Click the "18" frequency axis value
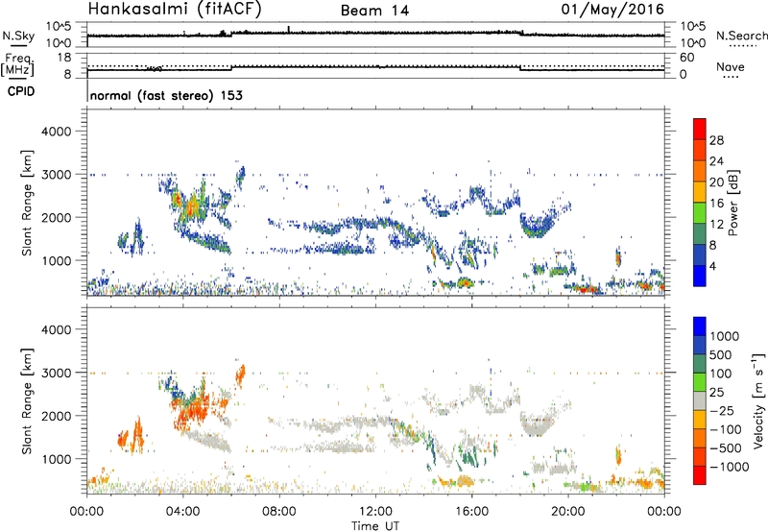Viewport: 768px width, 532px height. point(64,58)
